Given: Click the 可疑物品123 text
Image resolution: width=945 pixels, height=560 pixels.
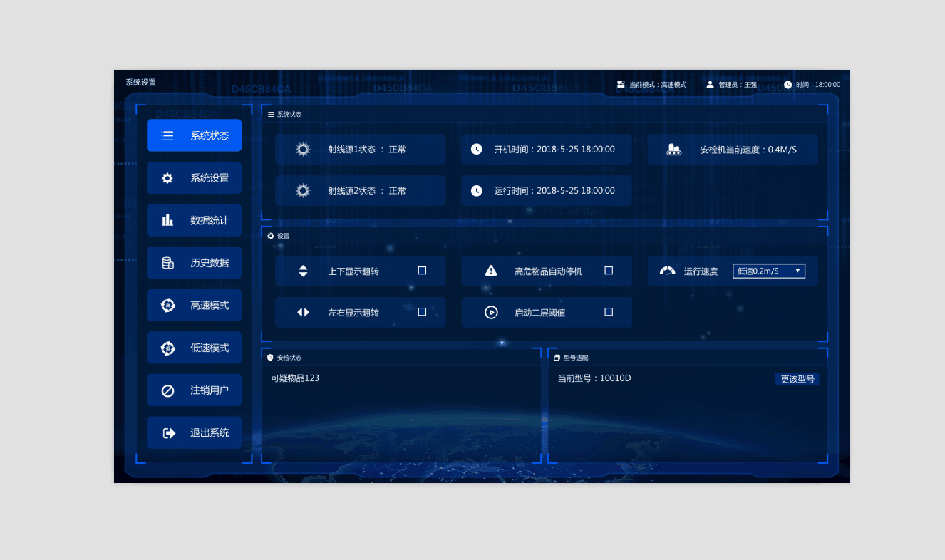Looking at the screenshot, I should tap(295, 378).
